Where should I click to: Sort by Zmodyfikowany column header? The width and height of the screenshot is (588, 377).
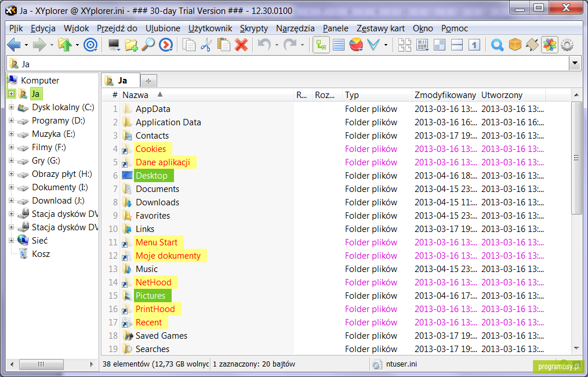[x=445, y=95]
